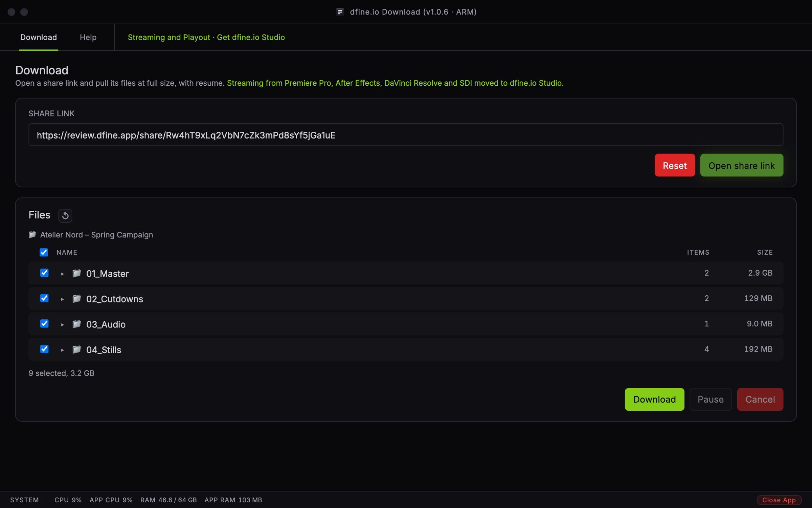Viewport: 812px width, 508px height.
Task: Select the 03_Audio folder name
Action: click(106, 324)
